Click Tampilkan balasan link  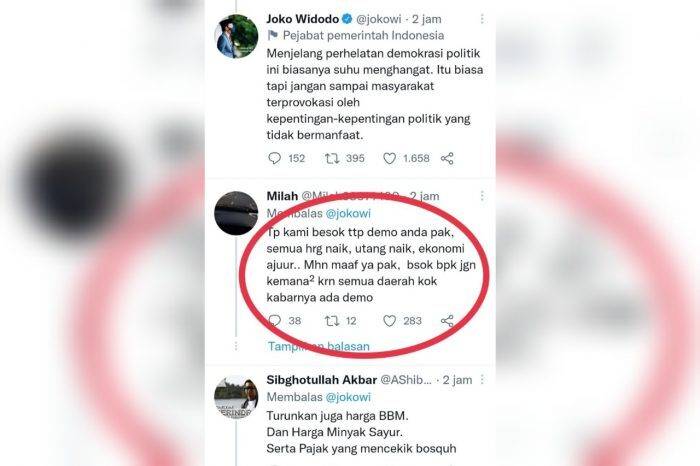pyautogui.click(x=319, y=346)
